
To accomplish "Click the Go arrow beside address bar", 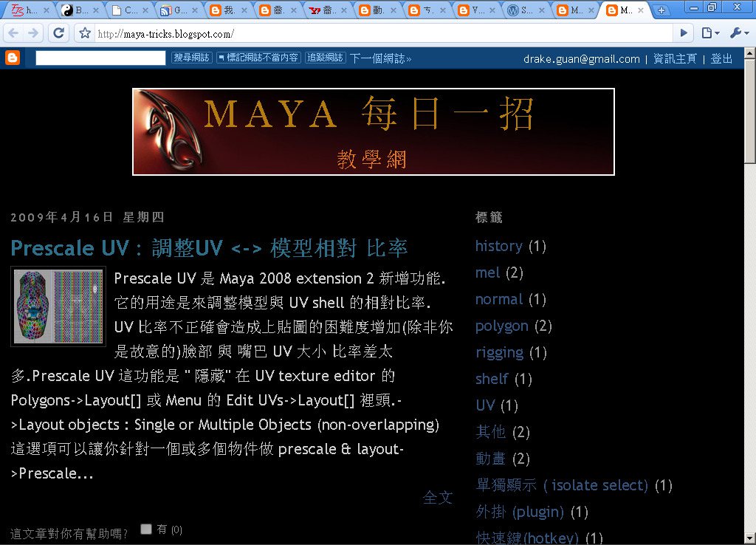I will point(684,33).
